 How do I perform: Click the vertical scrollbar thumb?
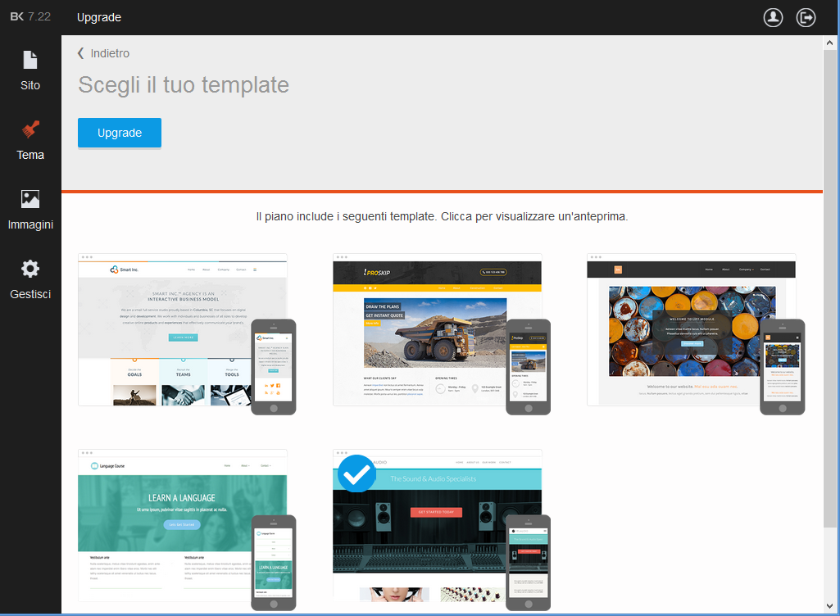point(829,288)
